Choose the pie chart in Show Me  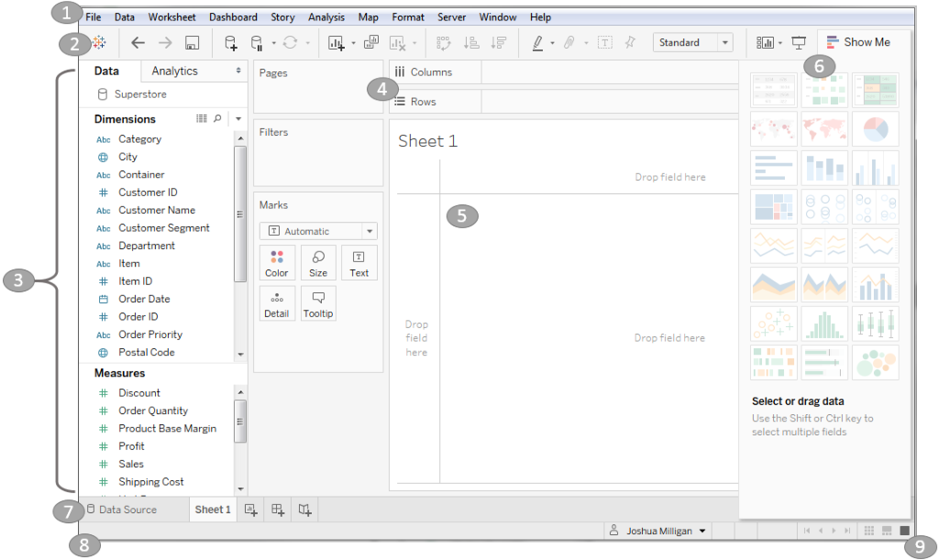click(x=876, y=128)
